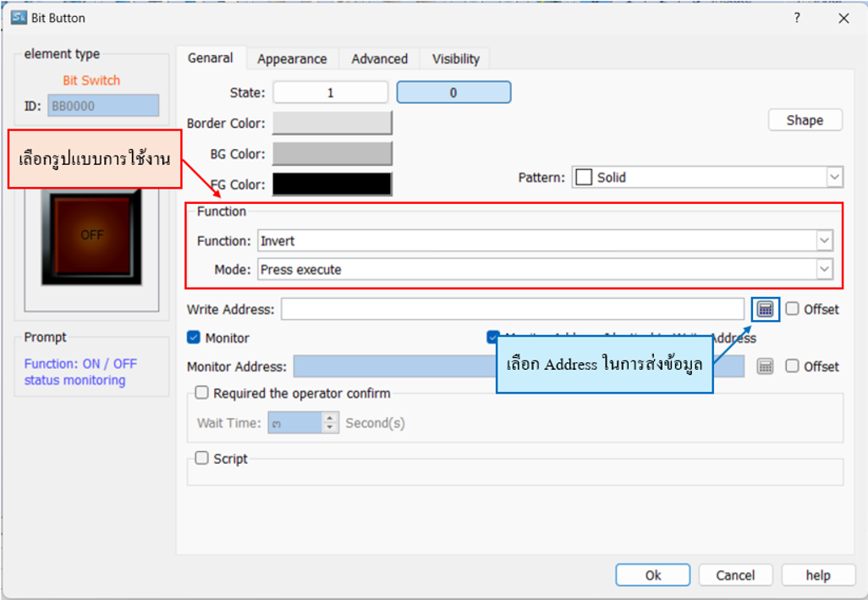This screenshot has width=868, height=600.
Task: Click the Bit Button app icon in title bar
Action: point(19,18)
